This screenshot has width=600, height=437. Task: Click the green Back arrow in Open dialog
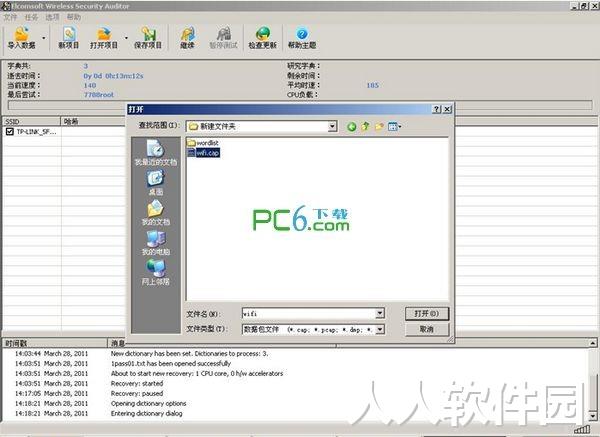point(351,126)
